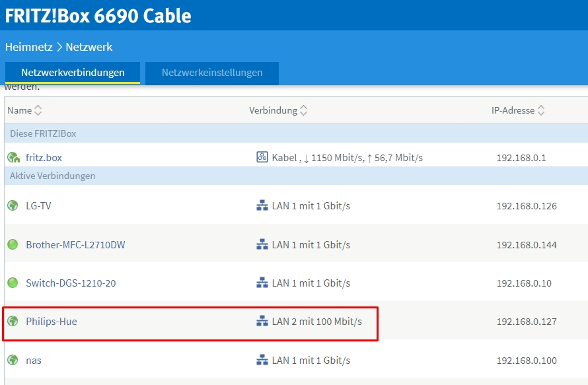588x385 pixels.
Task: Open the Switch-DGS-1210-20 device link
Action: pyautogui.click(x=71, y=283)
